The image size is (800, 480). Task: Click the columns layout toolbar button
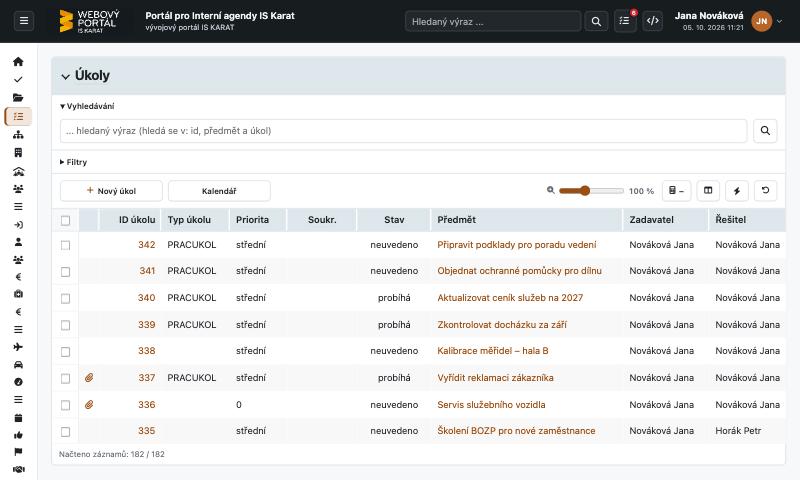(708, 191)
